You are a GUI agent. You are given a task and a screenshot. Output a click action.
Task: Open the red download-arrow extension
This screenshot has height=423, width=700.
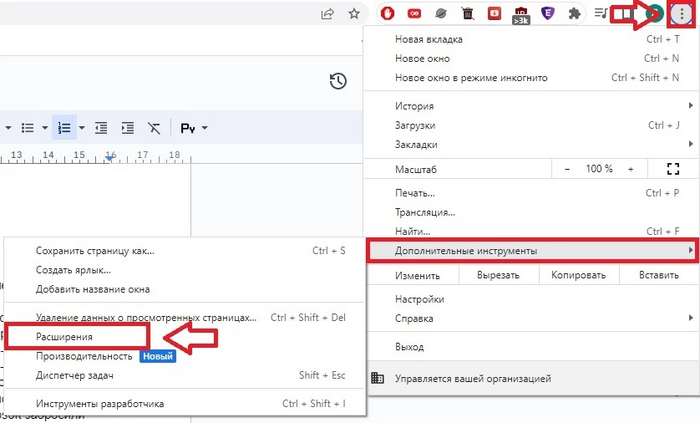pos(494,14)
